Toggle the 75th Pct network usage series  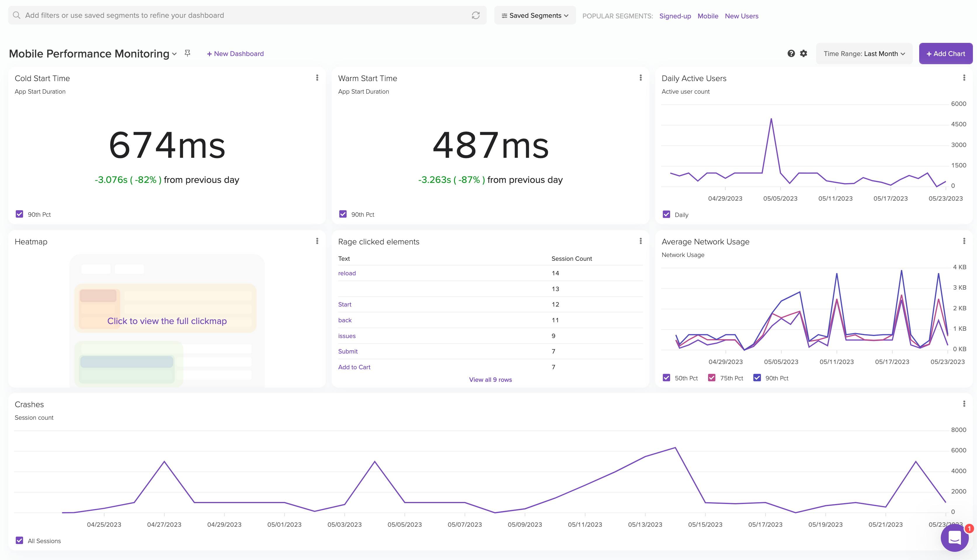click(x=711, y=378)
